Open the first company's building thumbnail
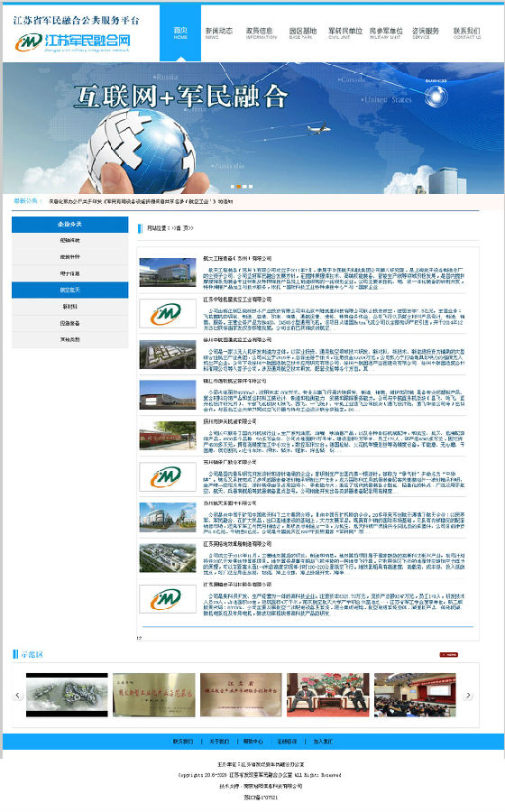The image size is (505, 812). (168, 272)
